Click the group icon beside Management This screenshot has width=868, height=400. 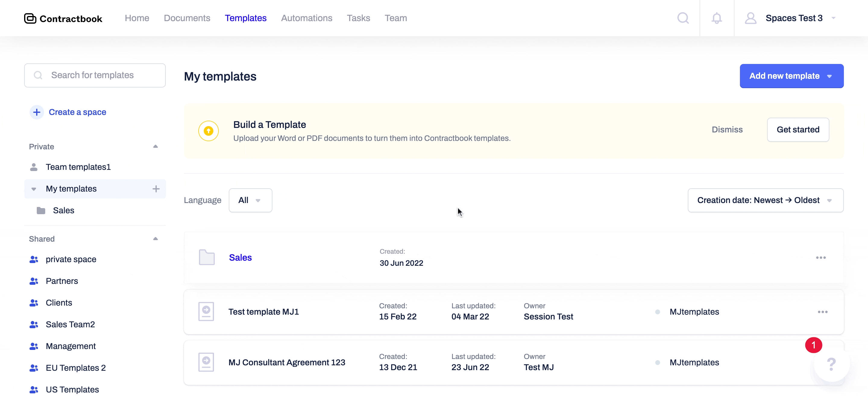pyautogui.click(x=34, y=346)
